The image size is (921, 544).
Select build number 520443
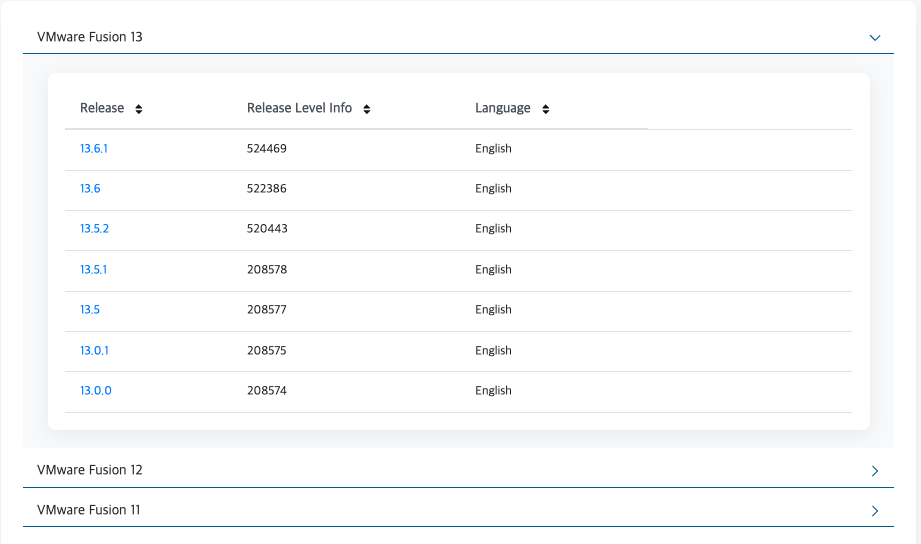[x=267, y=229]
